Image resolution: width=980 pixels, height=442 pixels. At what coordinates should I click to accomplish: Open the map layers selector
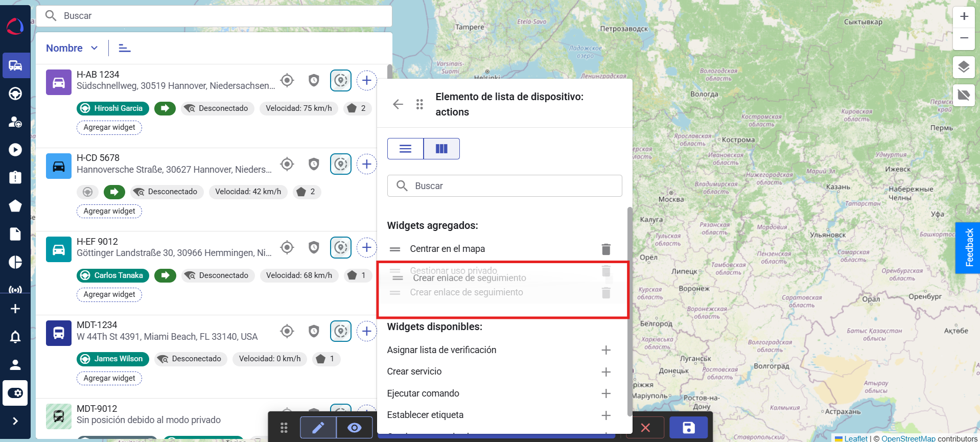(x=964, y=66)
